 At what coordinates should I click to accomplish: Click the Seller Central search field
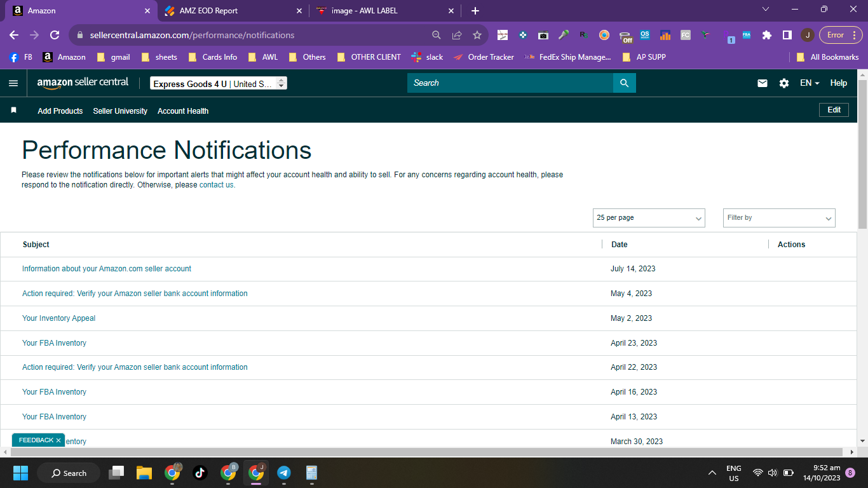pos(510,83)
